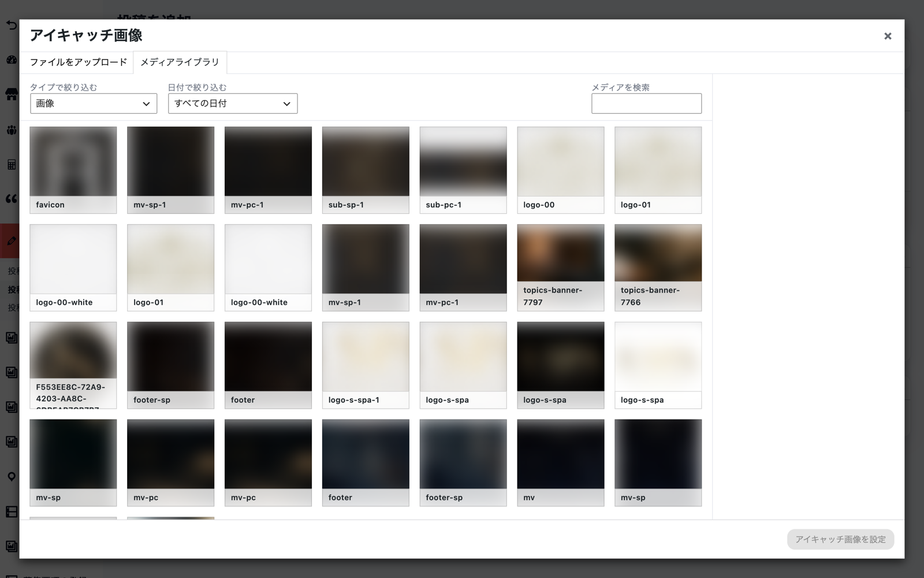Screen dimensions: 924x578
Task: Choose the blue-gray footer-sp thumbnail
Action: point(463,463)
